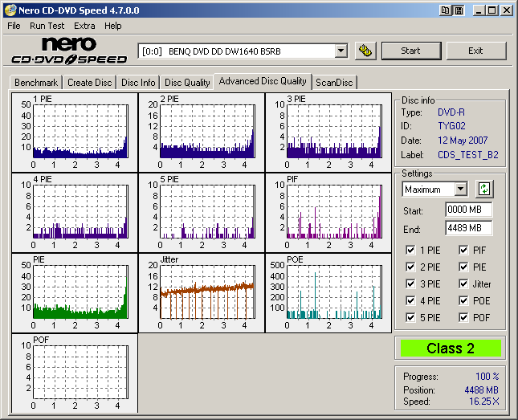Switch to the Benchmark tab
The width and height of the screenshot is (518, 420).
(x=36, y=82)
